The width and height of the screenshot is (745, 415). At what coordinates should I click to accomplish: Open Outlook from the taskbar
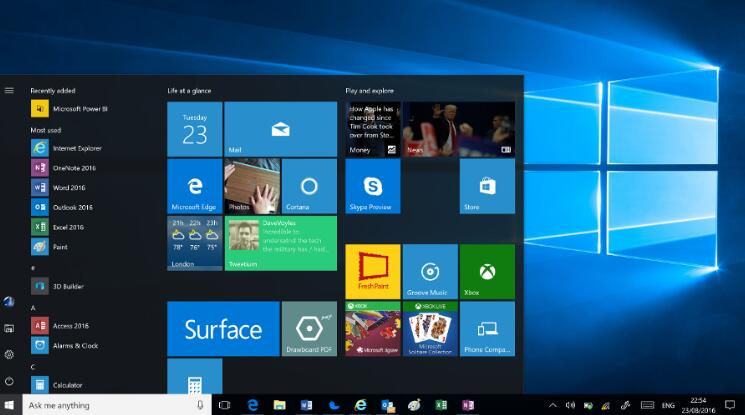[x=388, y=405]
